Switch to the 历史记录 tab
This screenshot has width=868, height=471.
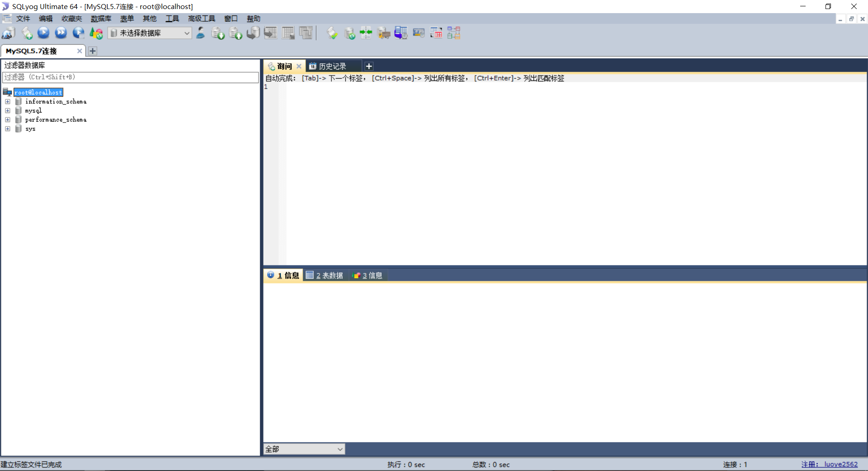(333, 66)
